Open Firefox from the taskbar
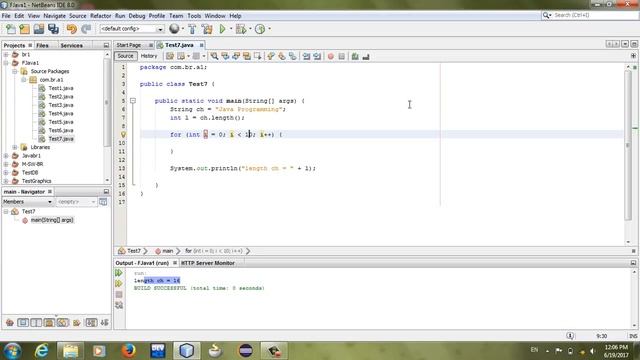The image size is (640, 360). (x=128, y=350)
